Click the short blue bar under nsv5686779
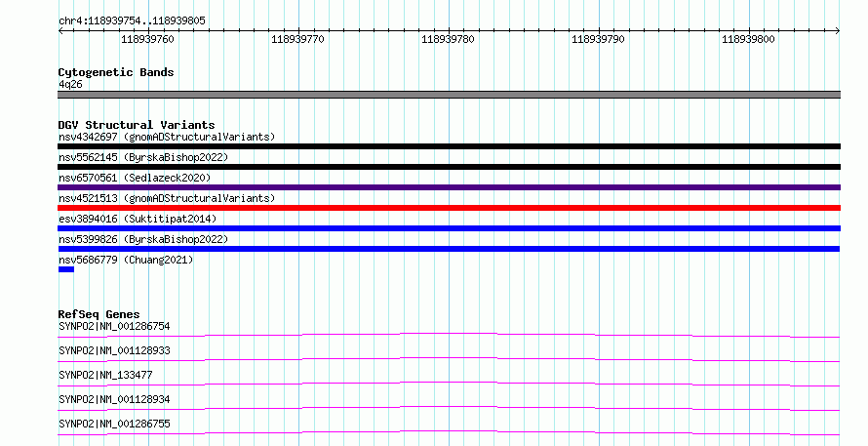The width and height of the screenshot is (868, 446). click(x=66, y=269)
